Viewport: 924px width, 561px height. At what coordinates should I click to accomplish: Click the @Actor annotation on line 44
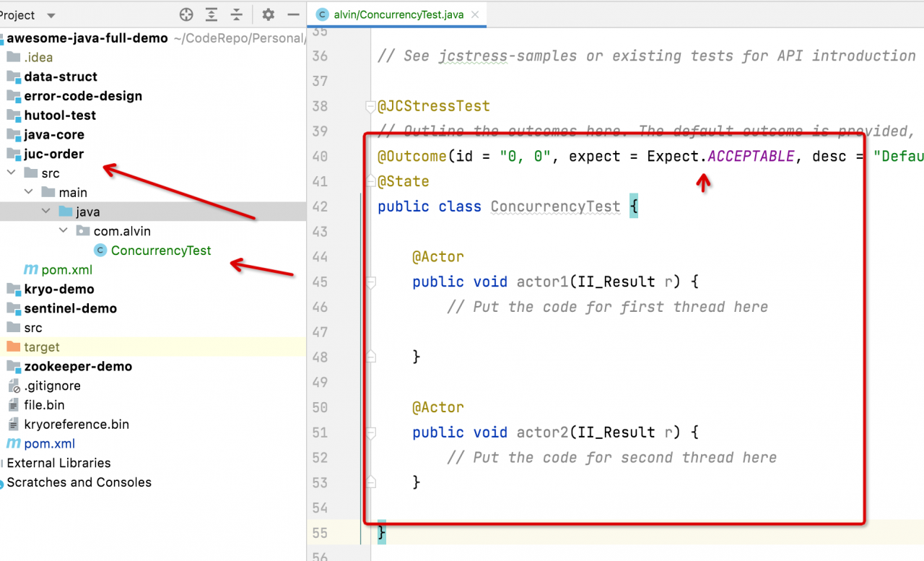(438, 256)
